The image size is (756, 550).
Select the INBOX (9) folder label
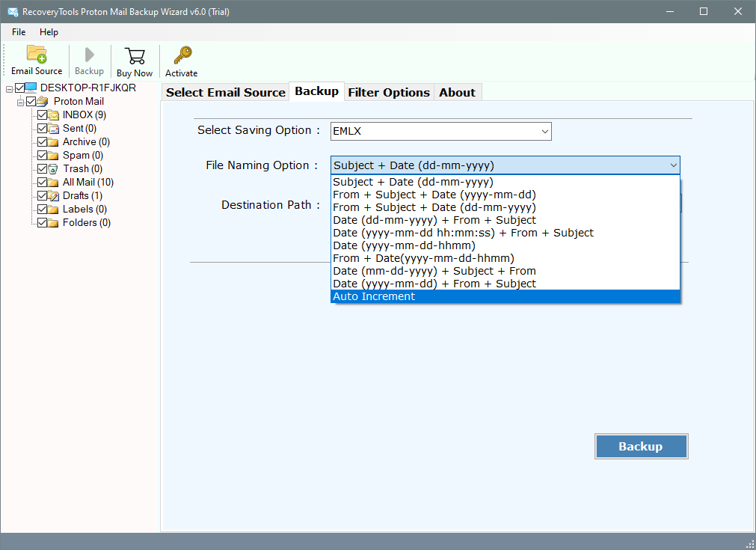(84, 114)
